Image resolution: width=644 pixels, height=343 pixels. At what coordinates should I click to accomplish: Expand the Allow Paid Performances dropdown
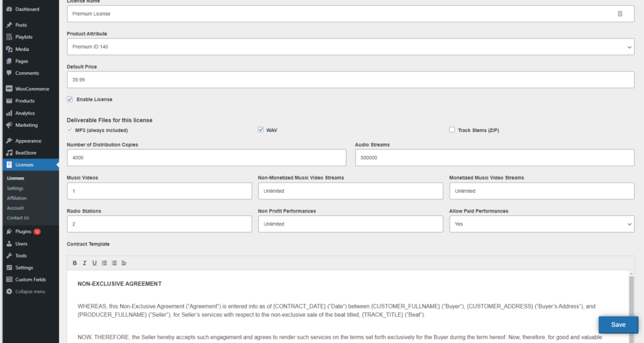541,224
